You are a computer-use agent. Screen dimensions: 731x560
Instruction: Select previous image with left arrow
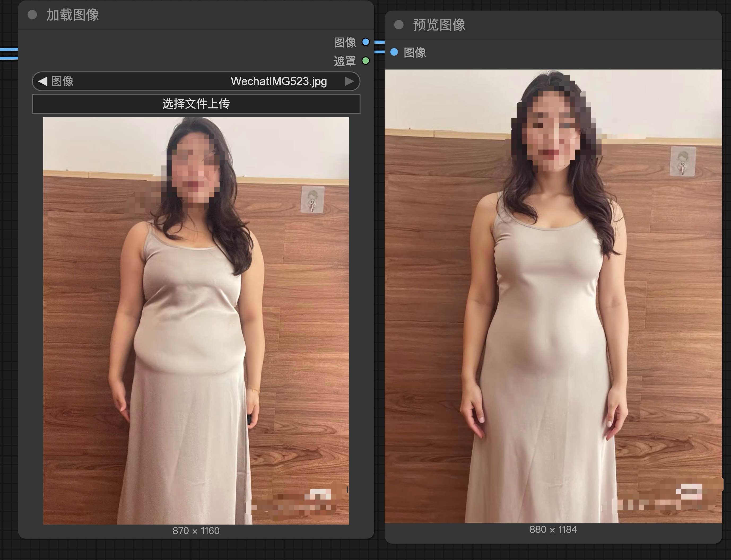click(x=43, y=81)
